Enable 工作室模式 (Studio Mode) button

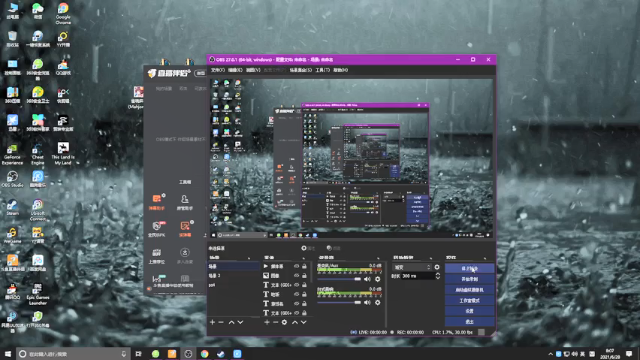click(469, 300)
